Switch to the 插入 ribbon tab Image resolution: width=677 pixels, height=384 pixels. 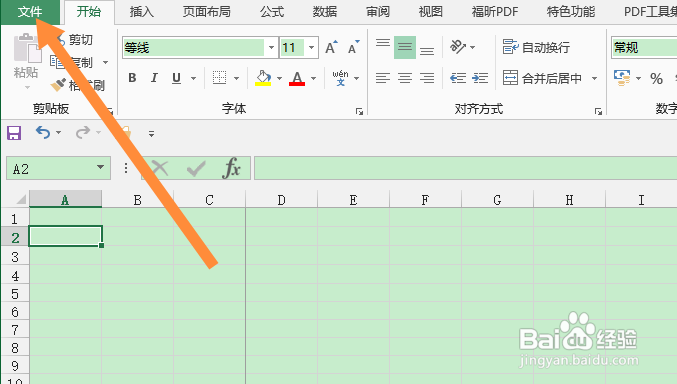pyautogui.click(x=142, y=12)
